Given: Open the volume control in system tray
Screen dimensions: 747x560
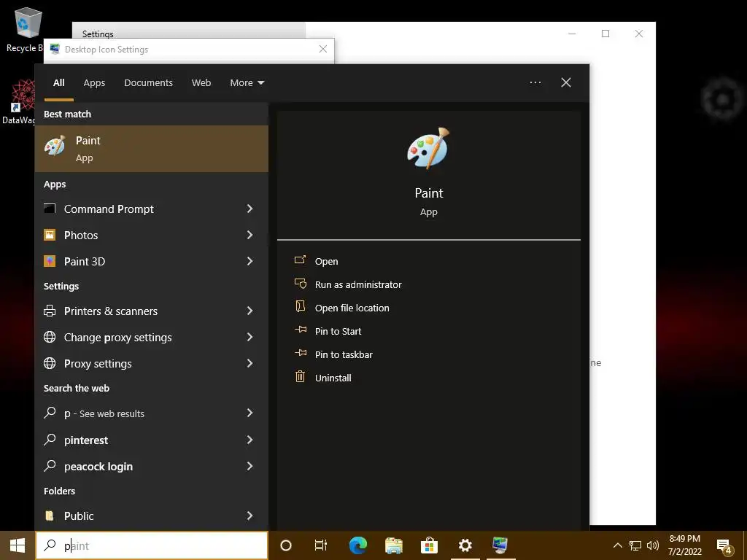Looking at the screenshot, I should point(653,545).
